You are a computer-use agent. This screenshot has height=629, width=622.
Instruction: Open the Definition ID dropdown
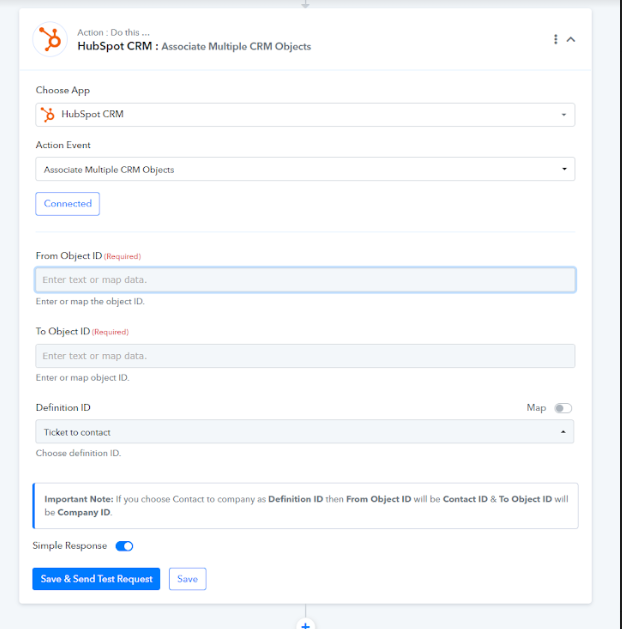coord(305,432)
